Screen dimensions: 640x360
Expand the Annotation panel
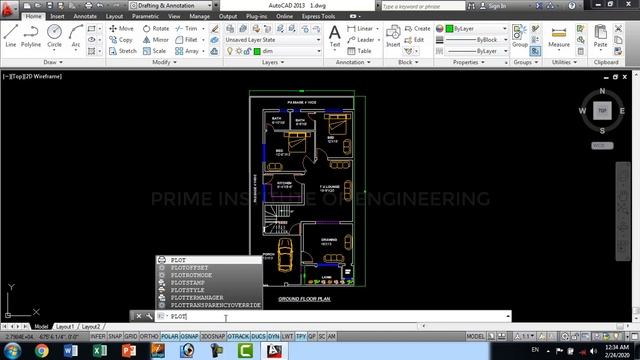pos(353,62)
